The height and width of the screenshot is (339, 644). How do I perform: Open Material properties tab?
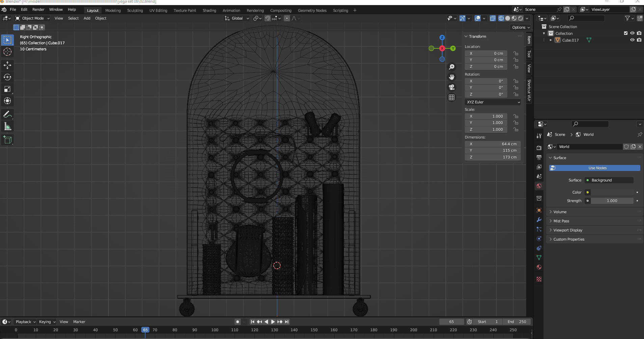539,267
